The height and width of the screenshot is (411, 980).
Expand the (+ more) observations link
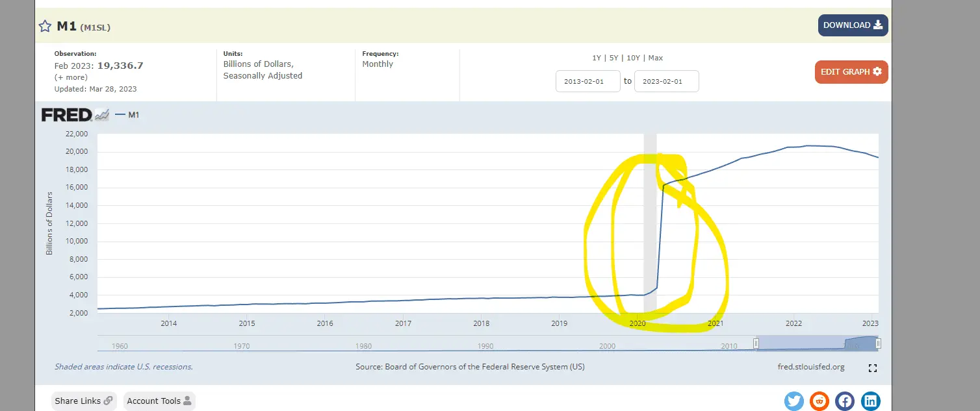[71, 77]
